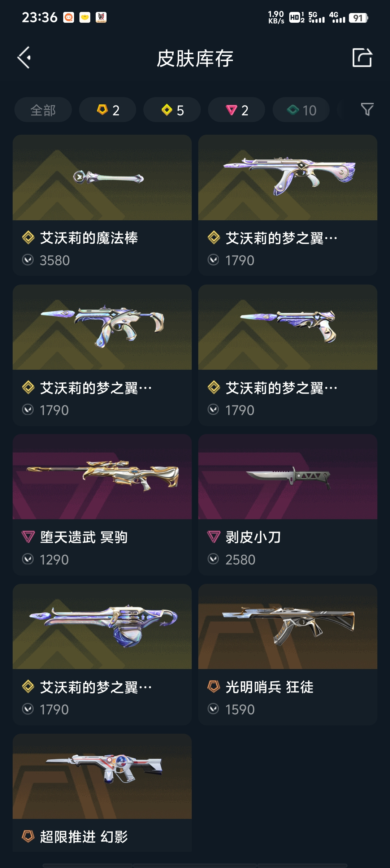The width and height of the screenshot is (390, 868).
Task: Open the 剥皮小刀 knife skin
Action: [288, 505]
